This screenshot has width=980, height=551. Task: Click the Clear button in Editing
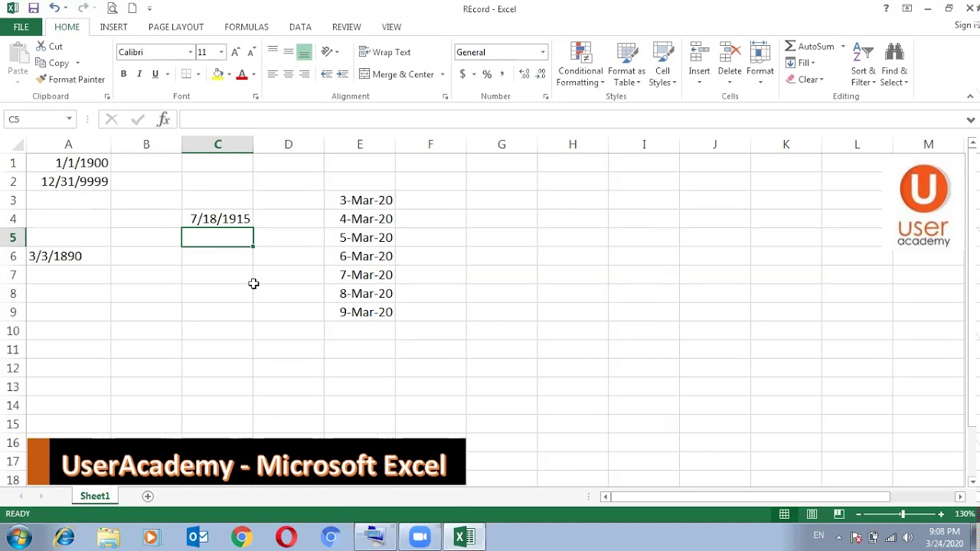point(804,80)
